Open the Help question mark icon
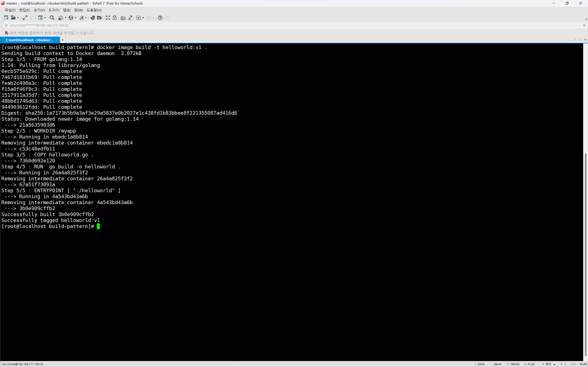The width and height of the screenshot is (588, 367). pyautogui.click(x=160, y=18)
